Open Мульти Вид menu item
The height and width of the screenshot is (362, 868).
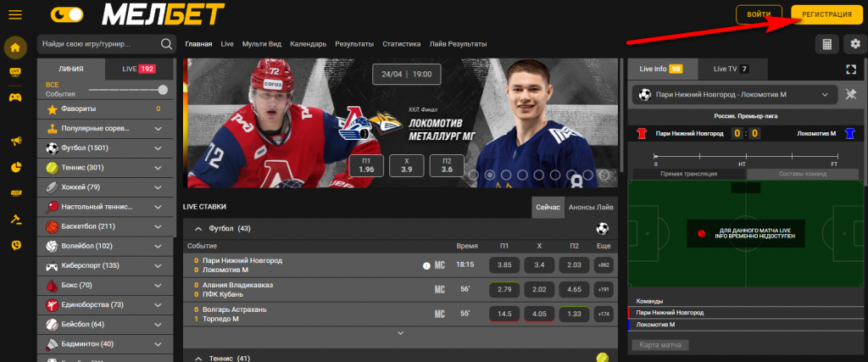(262, 44)
